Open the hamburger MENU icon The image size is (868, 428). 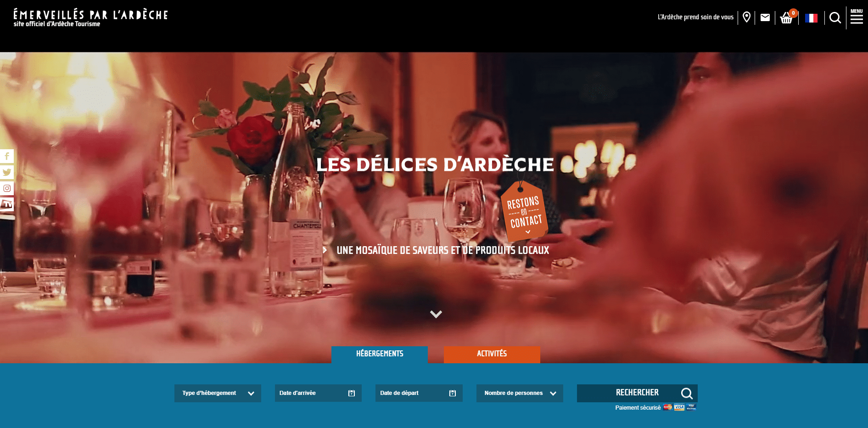(857, 17)
